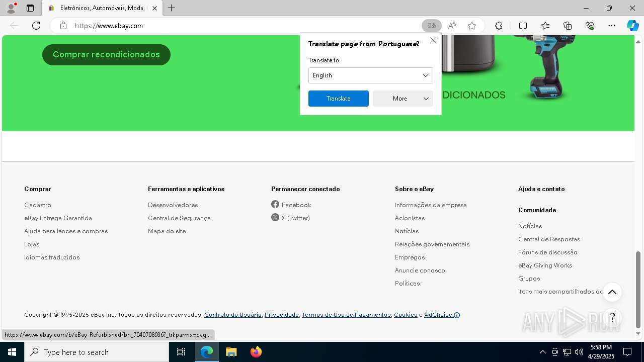Open the Empregos link

(x=410, y=257)
